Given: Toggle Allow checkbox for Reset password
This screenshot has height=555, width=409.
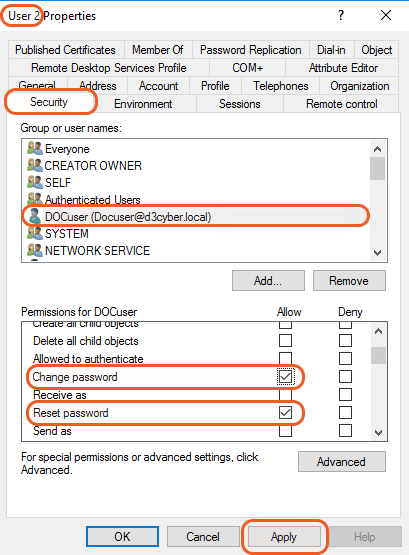Looking at the screenshot, I should click(285, 413).
